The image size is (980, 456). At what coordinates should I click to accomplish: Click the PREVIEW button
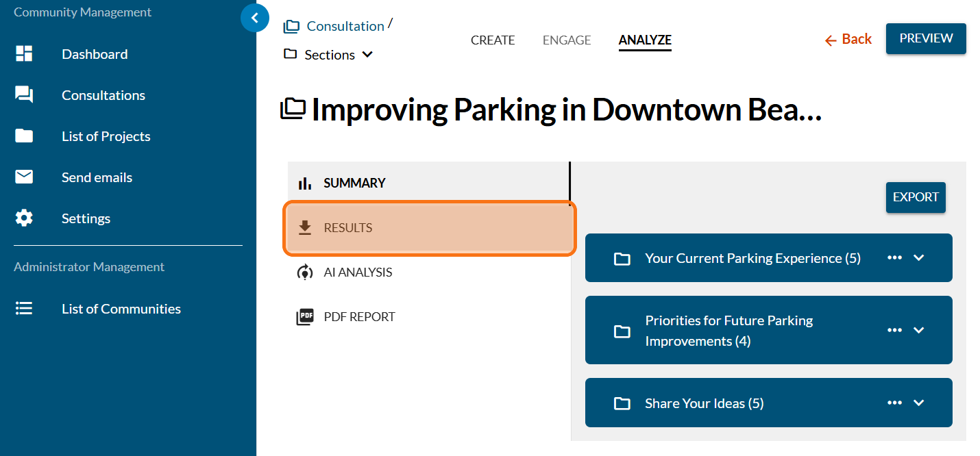point(926,38)
